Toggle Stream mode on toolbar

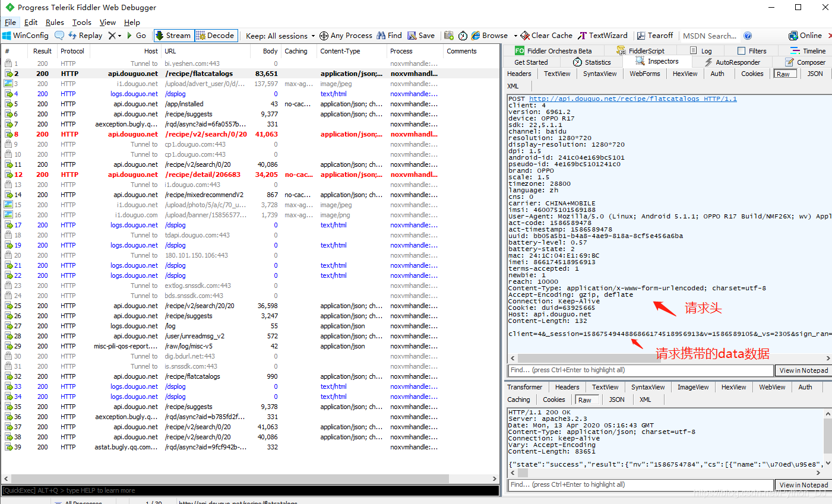pyautogui.click(x=173, y=36)
